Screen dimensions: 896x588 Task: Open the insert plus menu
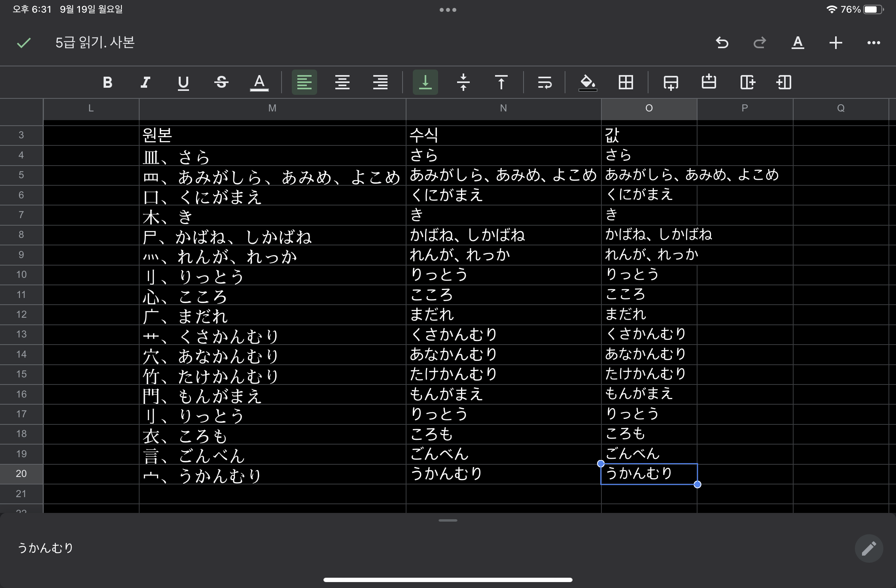pos(836,42)
